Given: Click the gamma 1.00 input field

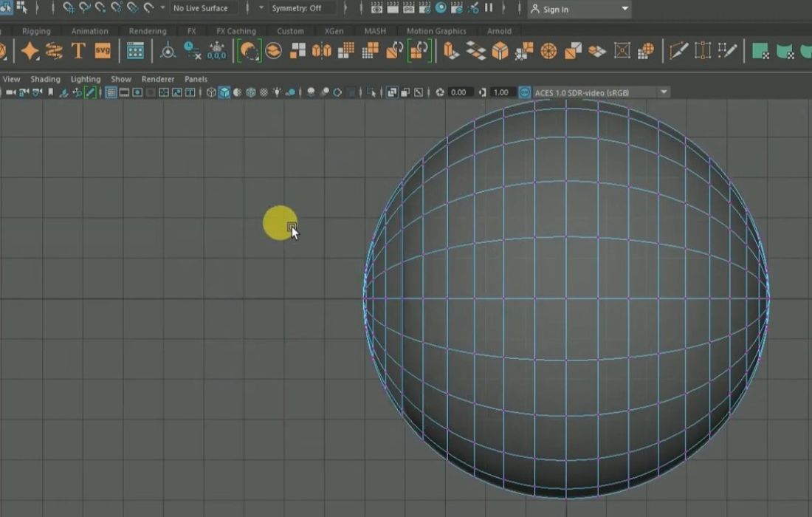Looking at the screenshot, I should coord(500,92).
